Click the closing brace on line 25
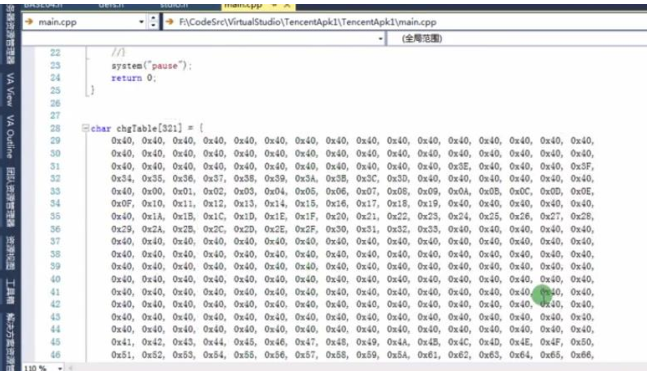This screenshot has width=647, height=371. (92, 90)
